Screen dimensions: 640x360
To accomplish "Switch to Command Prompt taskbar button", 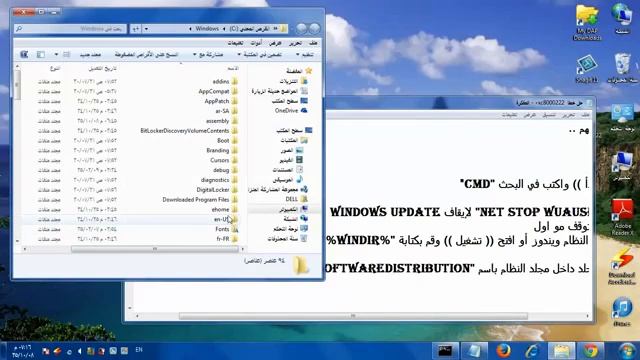I will (445, 351).
